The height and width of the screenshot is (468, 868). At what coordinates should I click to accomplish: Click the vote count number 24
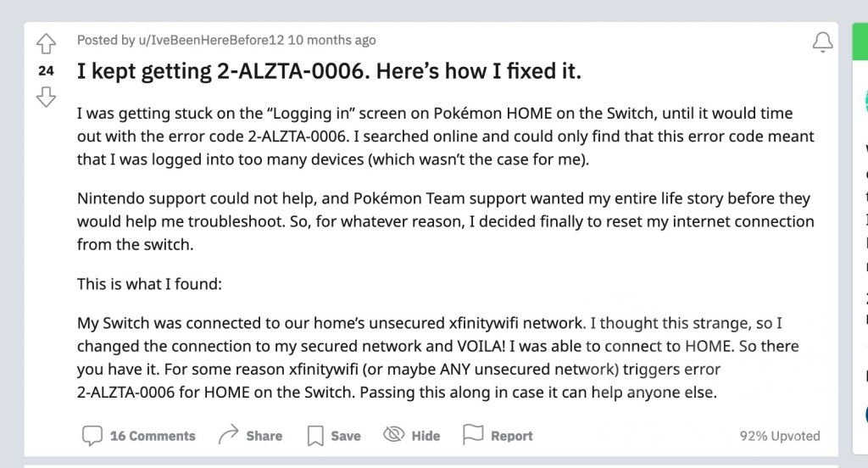pos(46,71)
